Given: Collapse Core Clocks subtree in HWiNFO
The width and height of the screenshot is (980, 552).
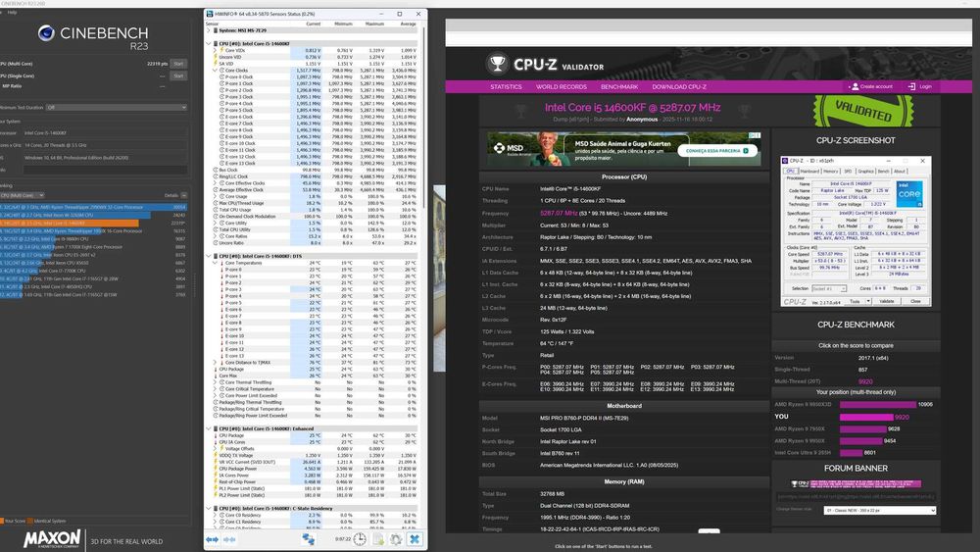Looking at the screenshot, I should point(216,70).
